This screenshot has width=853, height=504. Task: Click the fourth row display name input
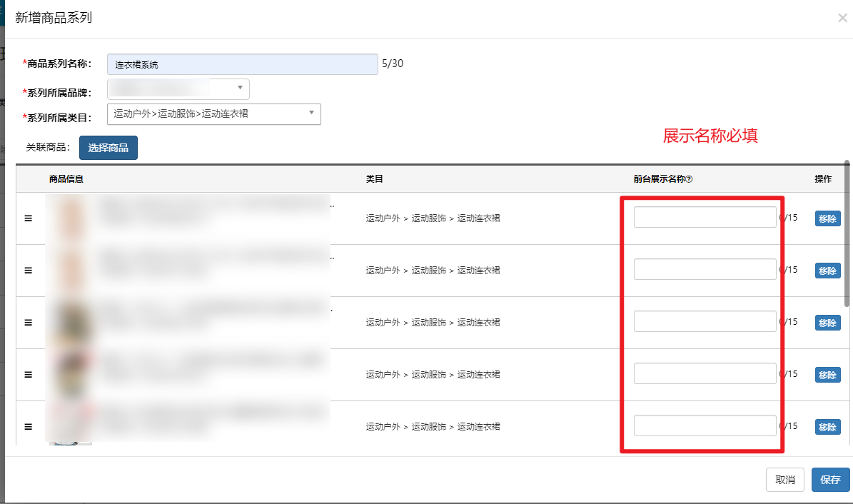coord(705,373)
